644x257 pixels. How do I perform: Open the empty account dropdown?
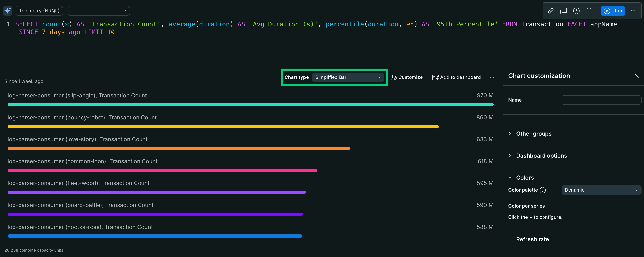coord(99,11)
